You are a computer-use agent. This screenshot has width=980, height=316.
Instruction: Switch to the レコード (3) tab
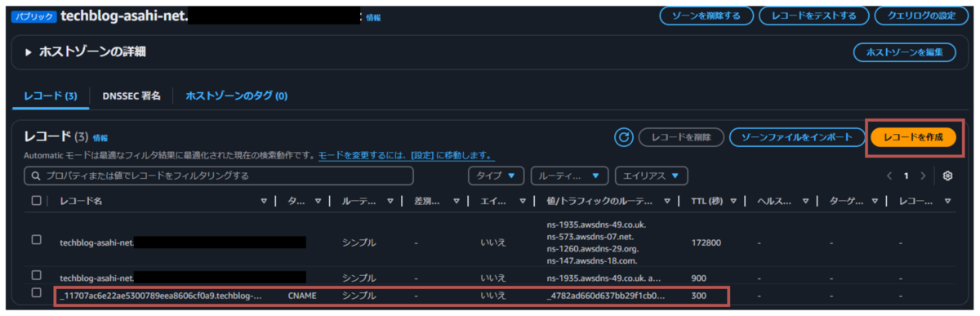click(51, 96)
